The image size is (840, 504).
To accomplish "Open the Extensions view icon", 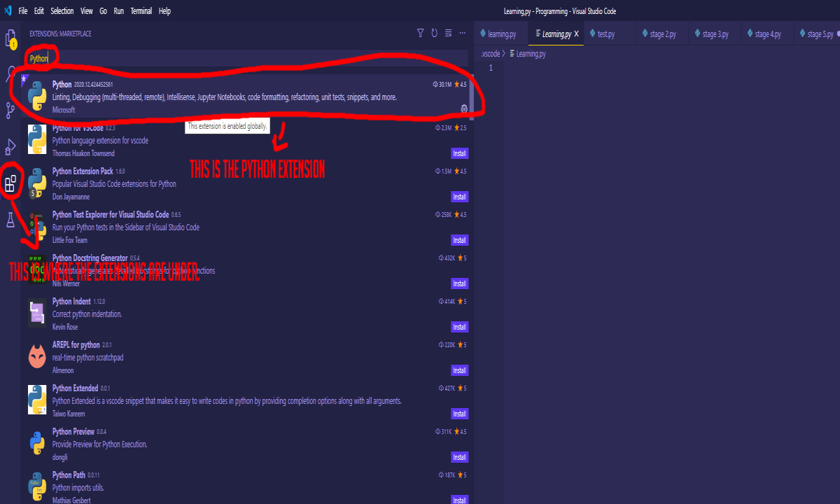I will pyautogui.click(x=10, y=184).
